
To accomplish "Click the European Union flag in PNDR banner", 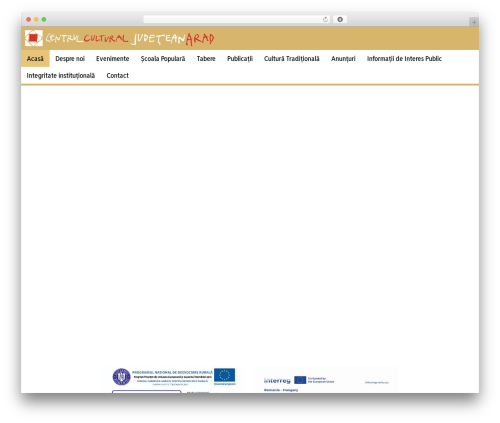I will click(x=224, y=375).
